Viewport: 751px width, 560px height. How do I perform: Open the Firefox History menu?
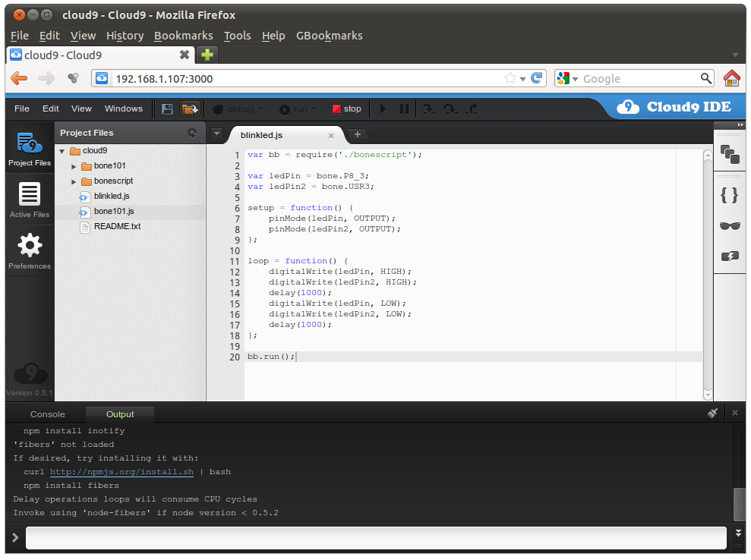[125, 36]
